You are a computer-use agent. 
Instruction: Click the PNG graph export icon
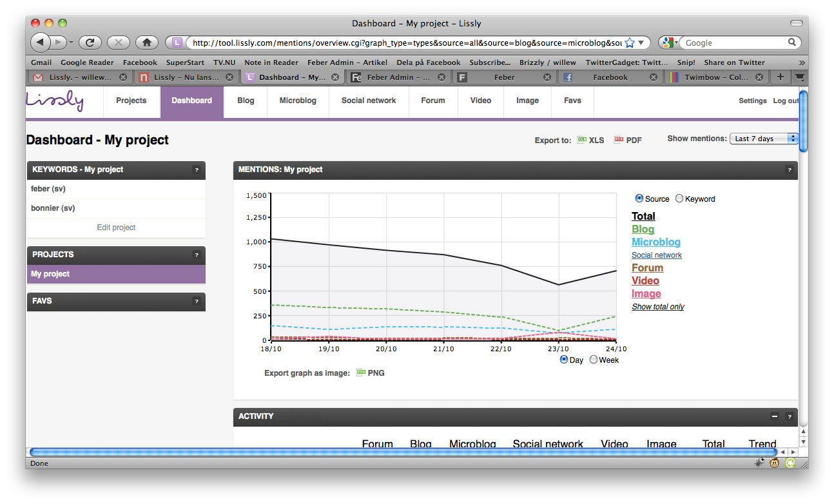[361, 373]
